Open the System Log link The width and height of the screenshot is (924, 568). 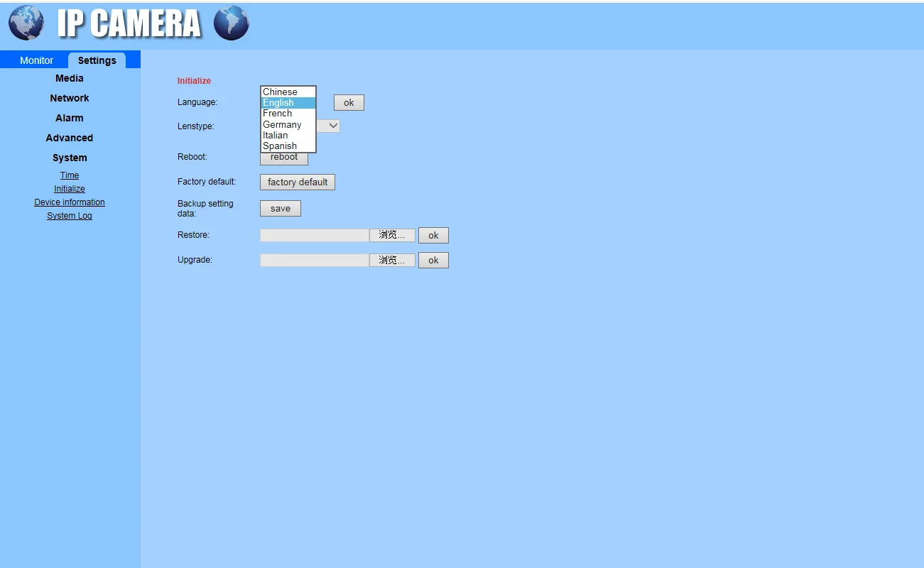click(x=70, y=216)
